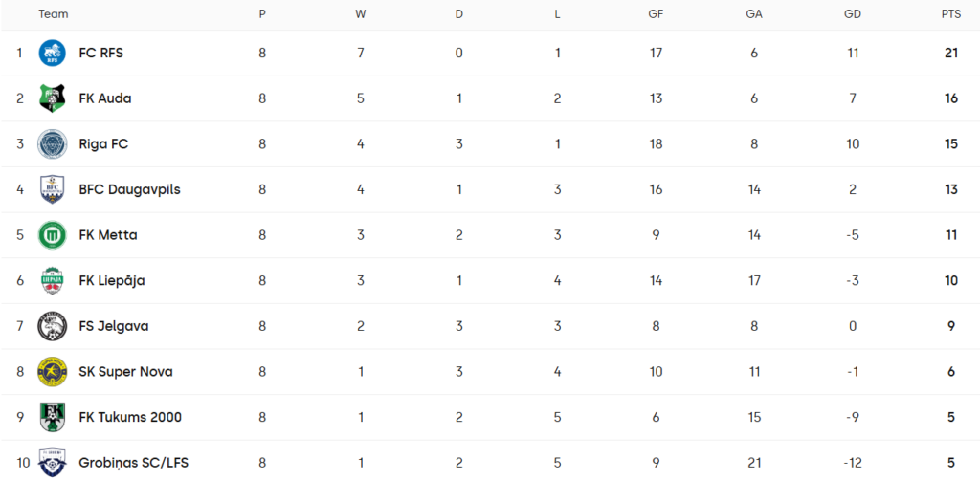Click the Grobiņas SC/LFS club logo
Screen dimensions: 980x480
52,462
